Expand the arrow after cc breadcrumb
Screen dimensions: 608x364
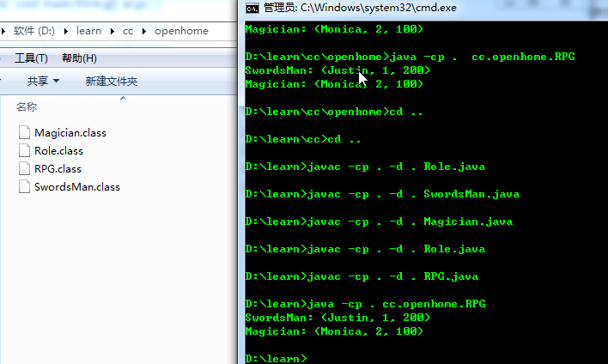[x=144, y=31]
